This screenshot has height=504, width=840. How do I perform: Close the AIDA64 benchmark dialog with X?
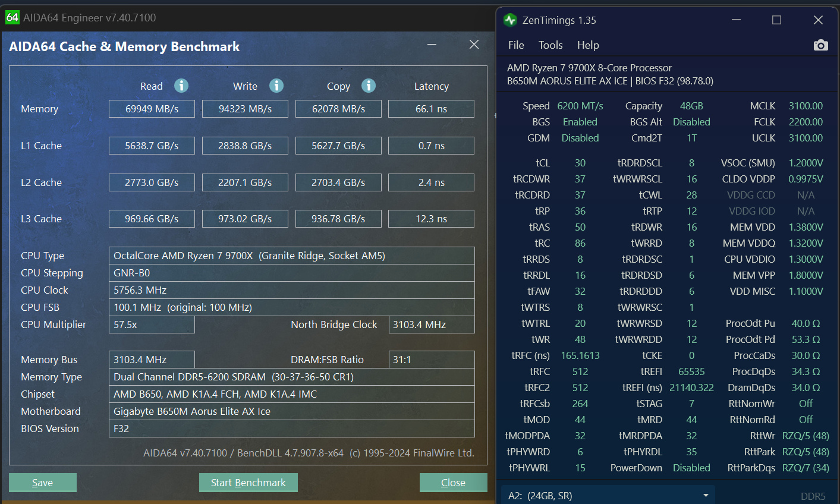coord(474,45)
